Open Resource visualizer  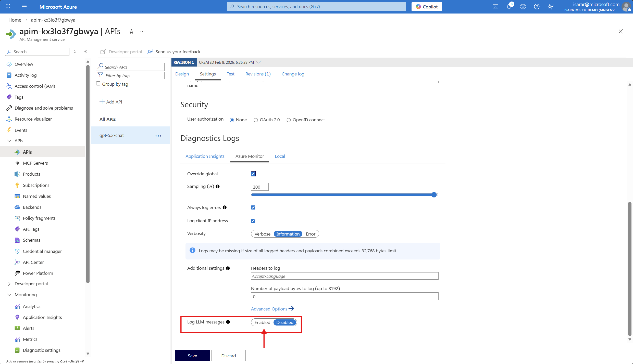pos(33,119)
